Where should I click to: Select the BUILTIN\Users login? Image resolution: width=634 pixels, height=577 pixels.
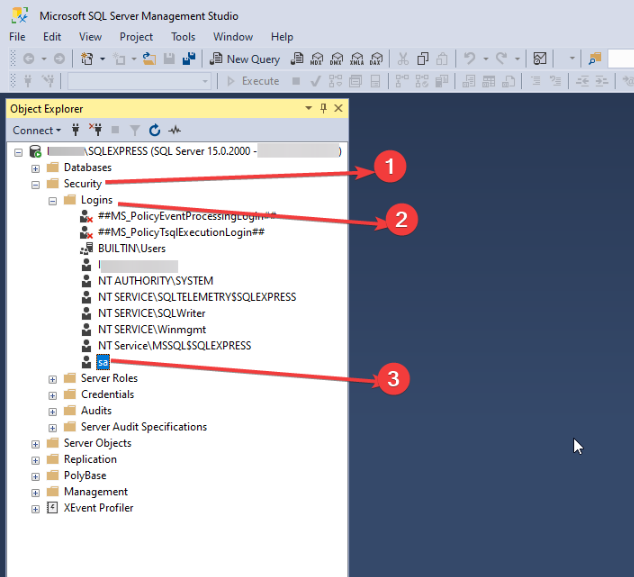[x=132, y=248]
